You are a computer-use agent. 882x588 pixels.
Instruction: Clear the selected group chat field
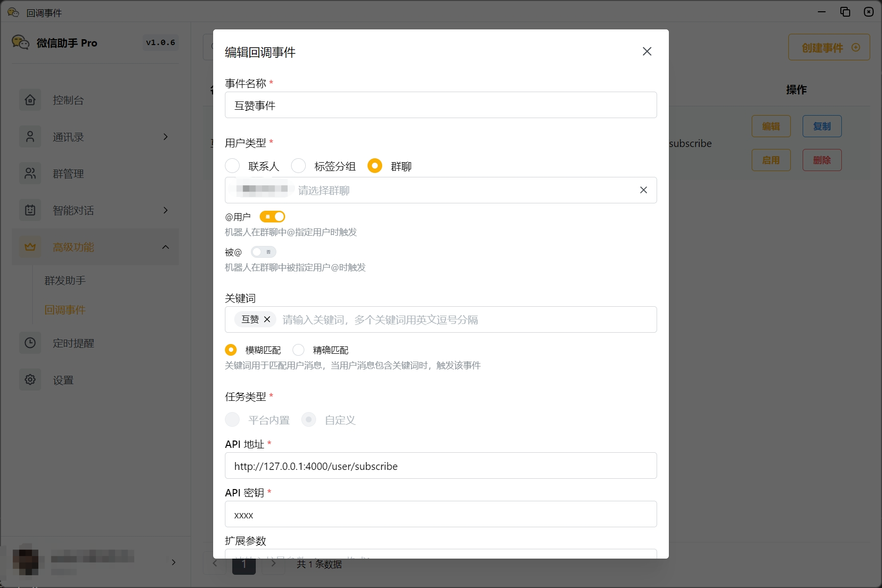pos(643,190)
